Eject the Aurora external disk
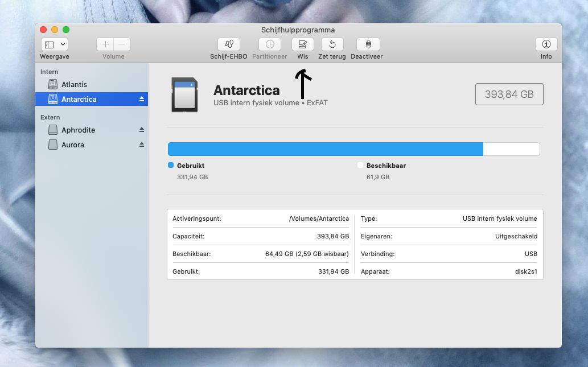This screenshot has width=588, height=367. (142, 145)
